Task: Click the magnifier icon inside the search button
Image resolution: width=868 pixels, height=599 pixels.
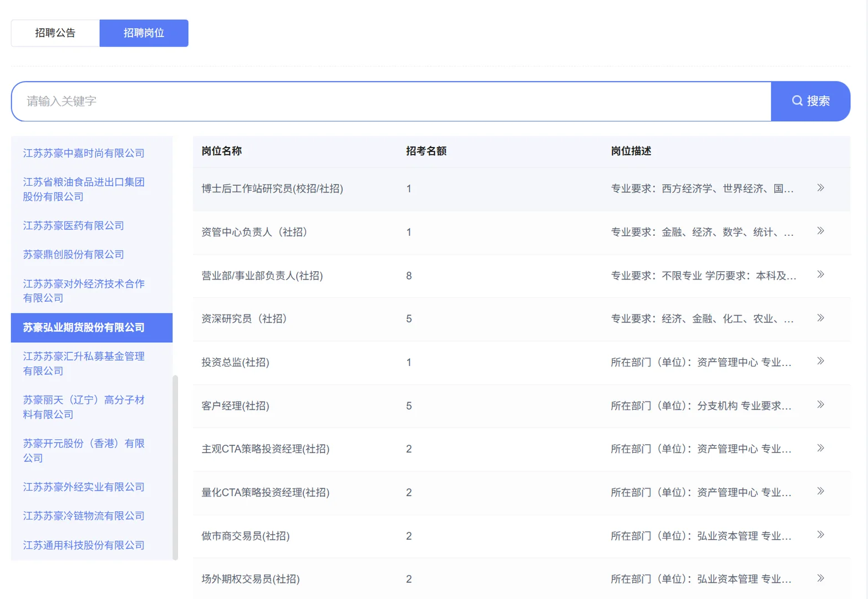Action: [797, 101]
